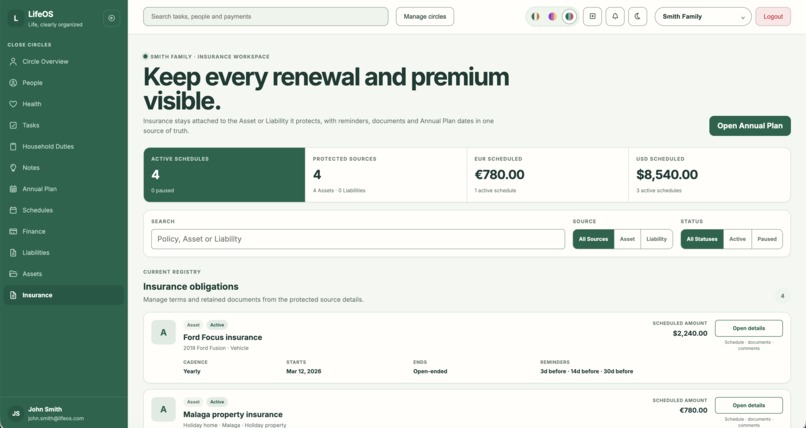Click the Manage circles button
This screenshot has width=806, height=428.
pos(425,16)
